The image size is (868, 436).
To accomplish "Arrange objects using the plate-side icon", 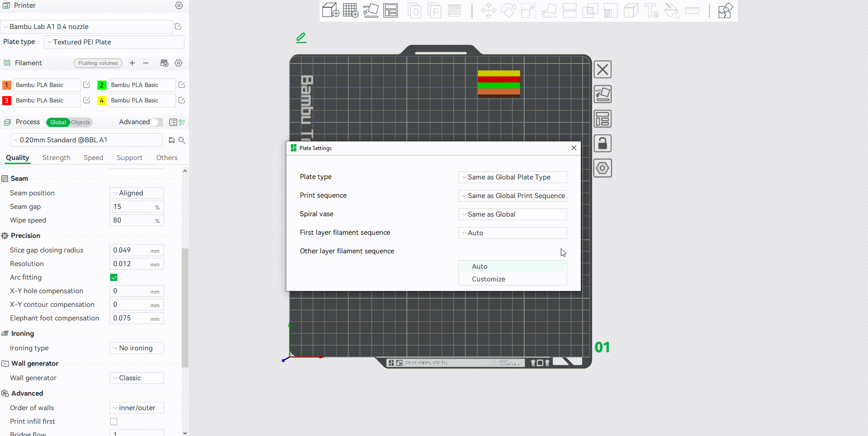I will point(603,119).
